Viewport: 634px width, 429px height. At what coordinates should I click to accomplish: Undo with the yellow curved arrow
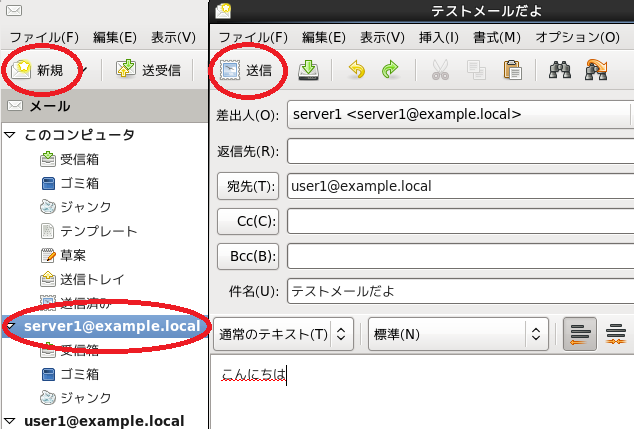click(x=357, y=70)
